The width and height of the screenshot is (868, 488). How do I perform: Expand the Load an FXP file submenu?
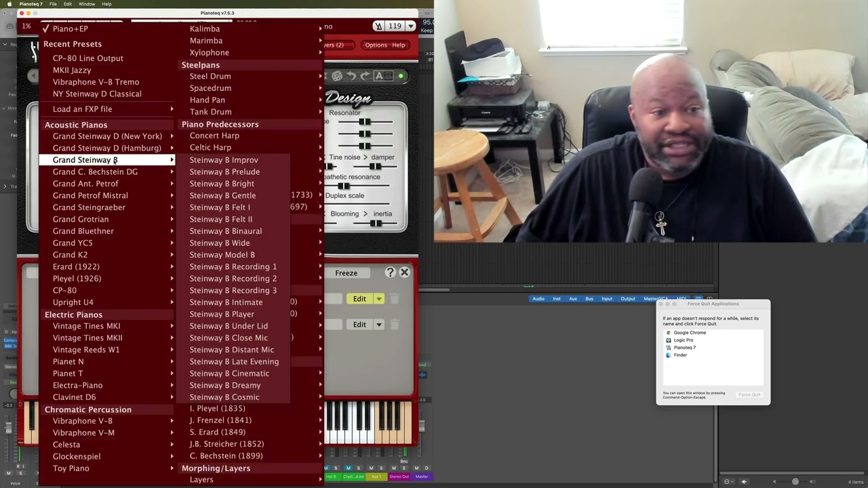pos(108,109)
